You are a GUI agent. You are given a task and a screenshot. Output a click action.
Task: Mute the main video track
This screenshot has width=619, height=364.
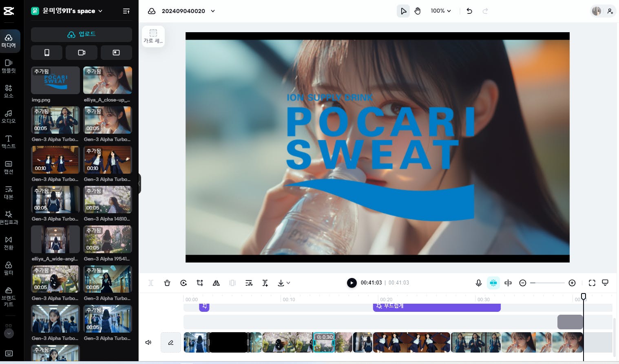[148, 342]
